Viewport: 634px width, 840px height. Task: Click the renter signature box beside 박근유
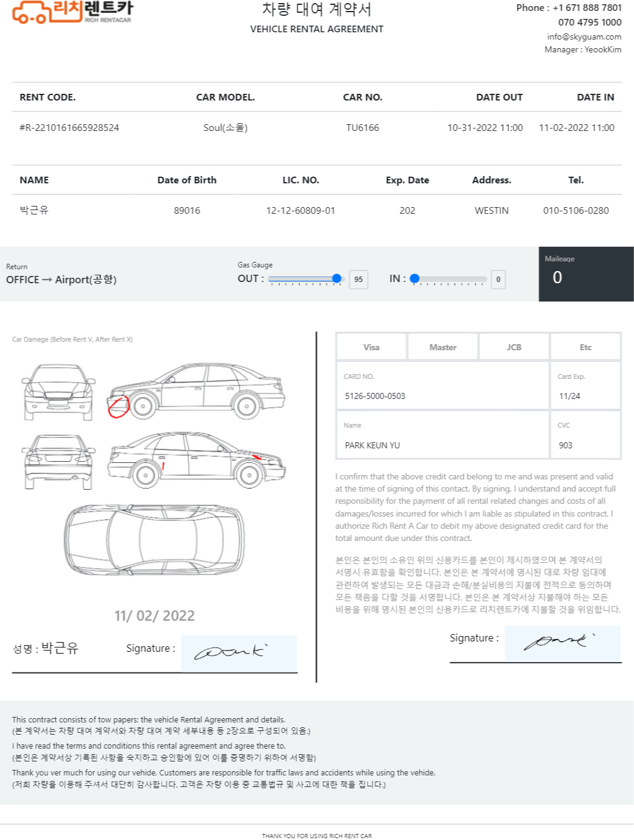[x=239, y=654]
